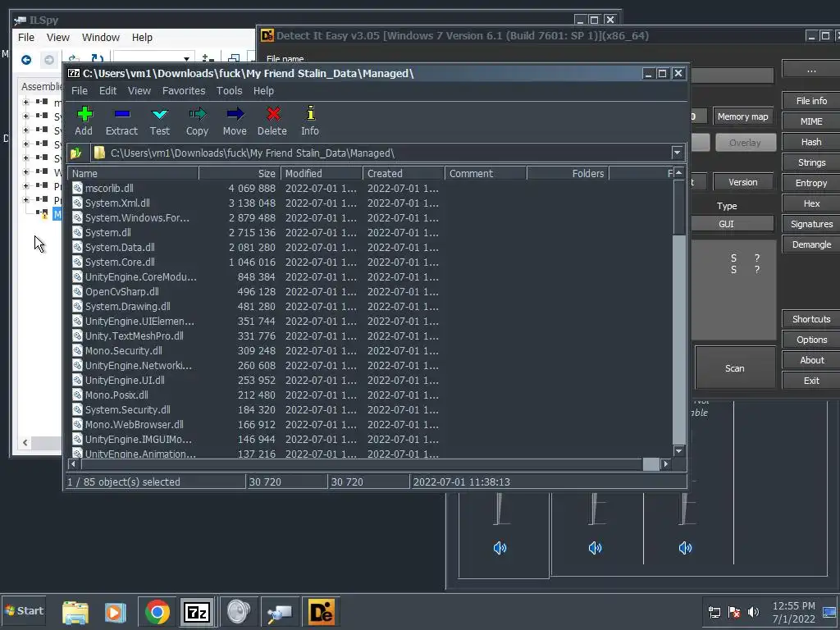
Task: Click the ILSpy taskbar icon
Action: pos(280,614)
